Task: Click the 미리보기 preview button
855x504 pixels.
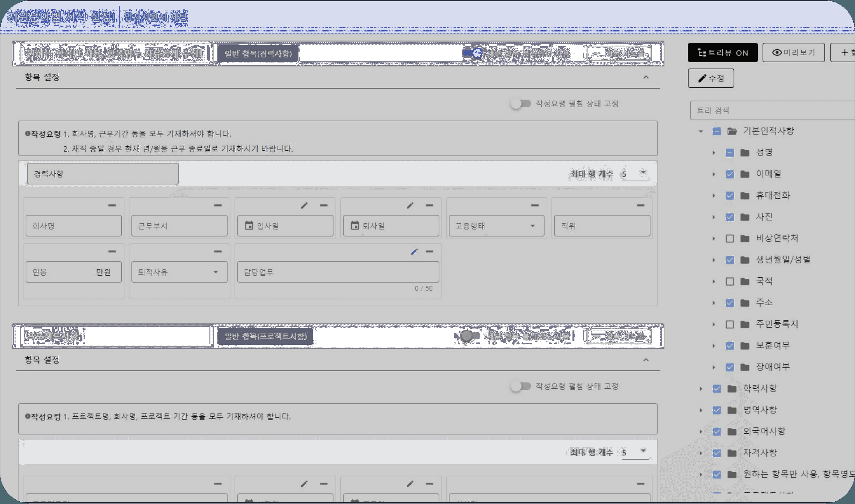Action: [x=794, y=52]
